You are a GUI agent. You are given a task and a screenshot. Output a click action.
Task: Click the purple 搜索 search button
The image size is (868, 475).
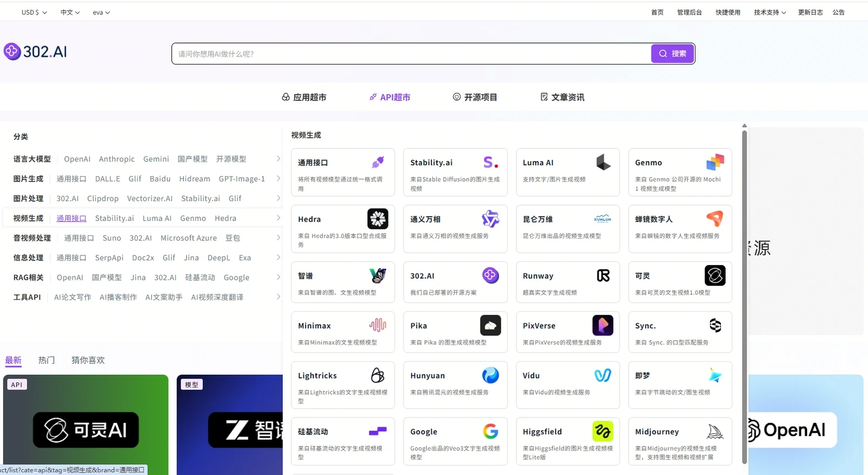[673, 54]
